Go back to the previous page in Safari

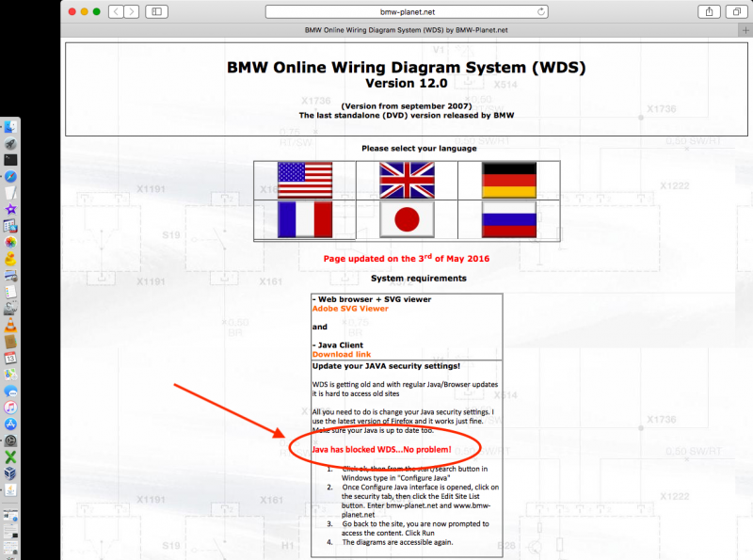[116, 11]
